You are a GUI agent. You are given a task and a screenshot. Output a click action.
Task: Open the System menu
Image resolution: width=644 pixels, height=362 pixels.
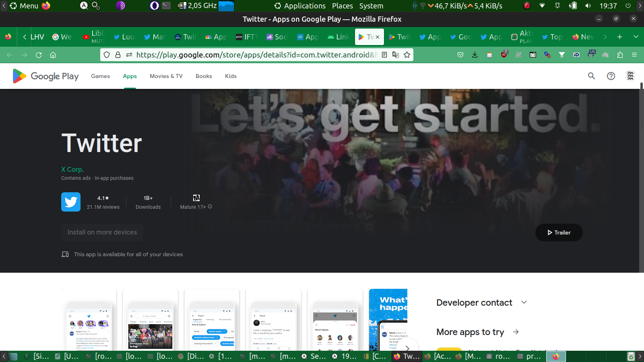371,6
